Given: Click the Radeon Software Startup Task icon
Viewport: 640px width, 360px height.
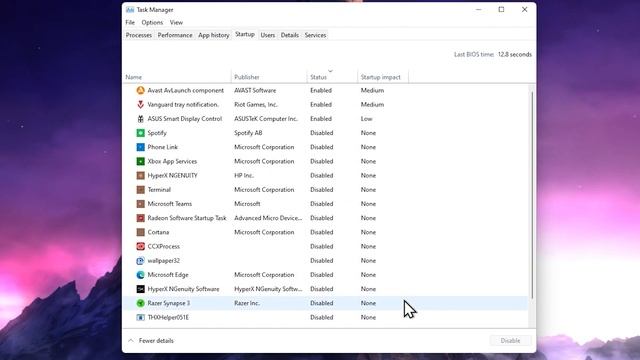Looking at the screenshot, I should [140, 218].
